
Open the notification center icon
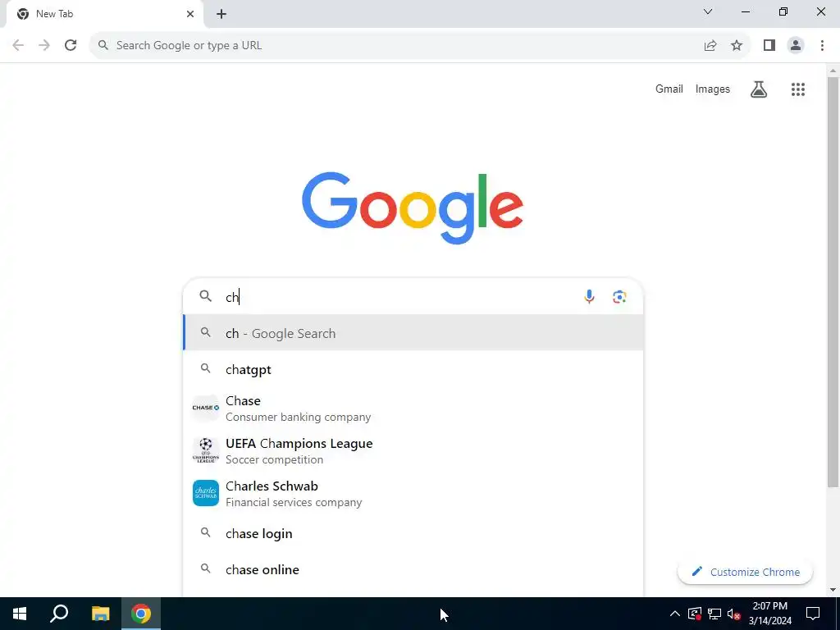[x=813, y=614]
